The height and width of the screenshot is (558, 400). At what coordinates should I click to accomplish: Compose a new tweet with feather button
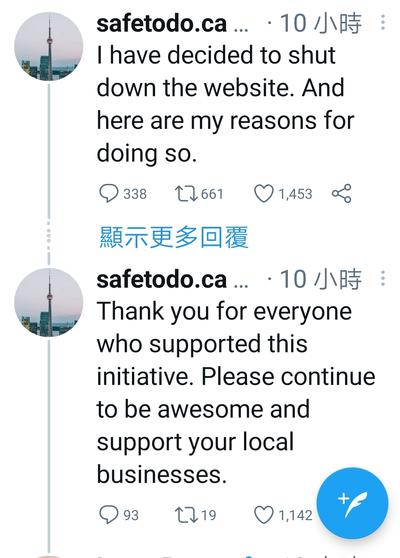pyautogui.click(x=352, y=503)
